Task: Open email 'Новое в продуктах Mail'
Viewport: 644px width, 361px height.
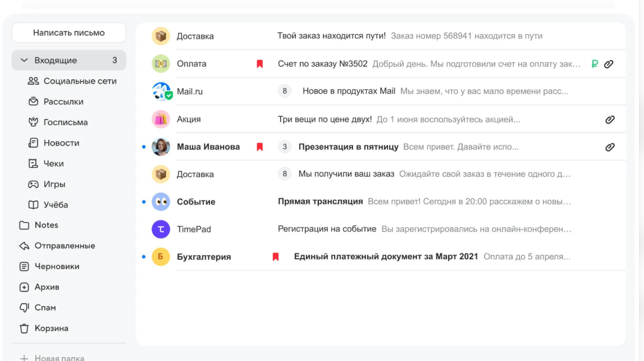Action: (349, 91)
